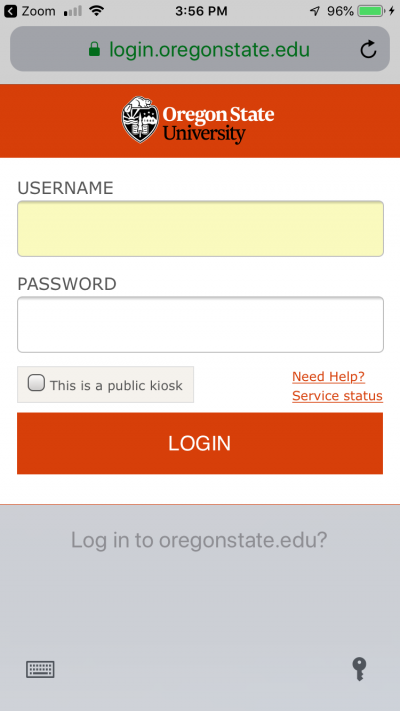Tap the Wi-Fi status icon
This screenshot has width=400, height=711.
click(96, 11)
